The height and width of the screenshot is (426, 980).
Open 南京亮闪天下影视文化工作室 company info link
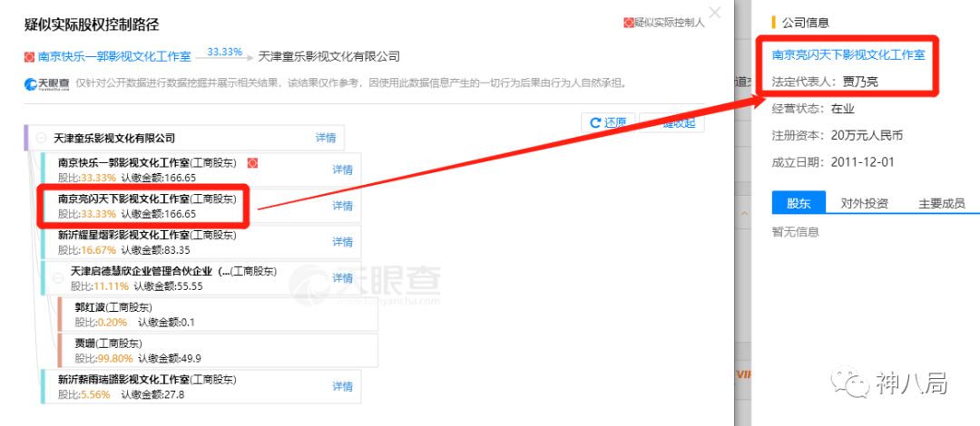pos(848,55)
